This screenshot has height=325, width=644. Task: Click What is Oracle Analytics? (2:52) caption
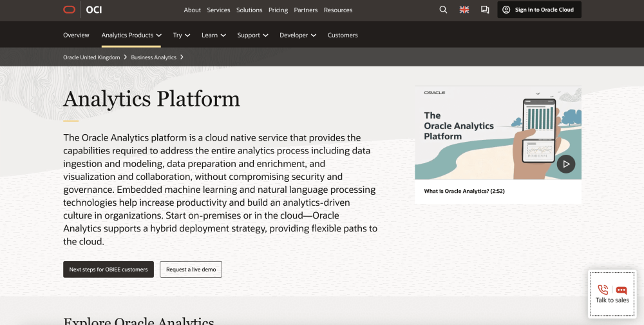(464, 191)
